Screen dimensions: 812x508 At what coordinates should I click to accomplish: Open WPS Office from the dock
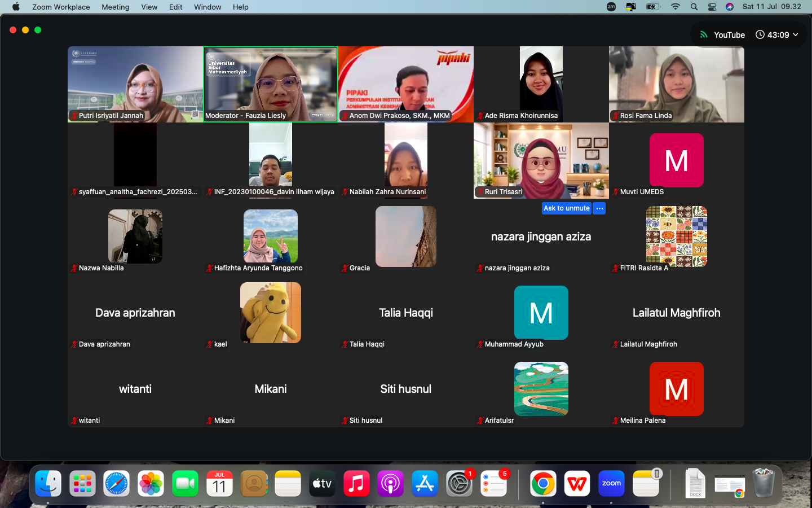[577, 484]
